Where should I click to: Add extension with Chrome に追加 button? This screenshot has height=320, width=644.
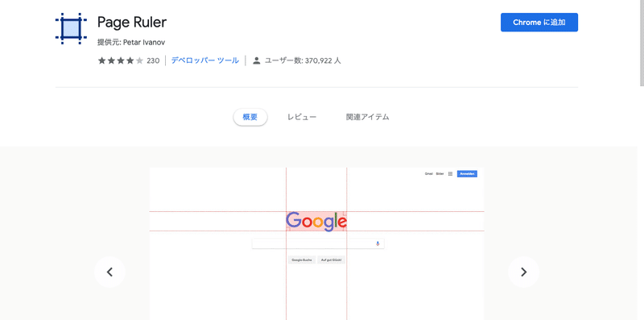pos(539,23)
